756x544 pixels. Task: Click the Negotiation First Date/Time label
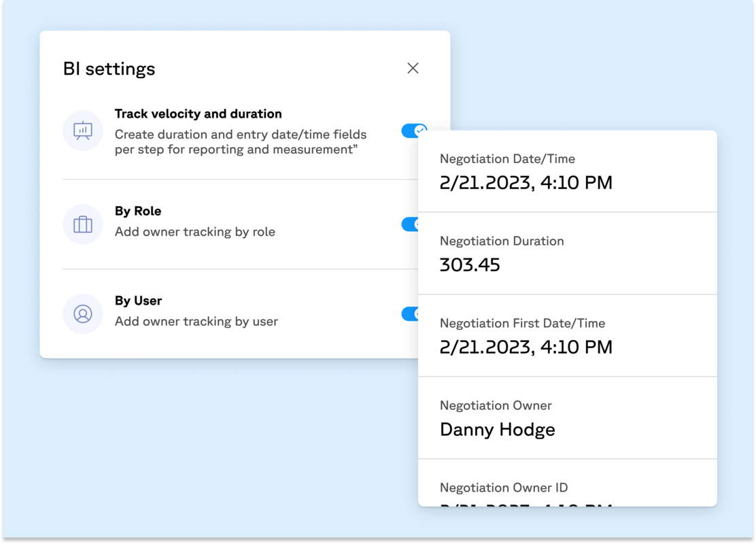[x=522, y=324]
